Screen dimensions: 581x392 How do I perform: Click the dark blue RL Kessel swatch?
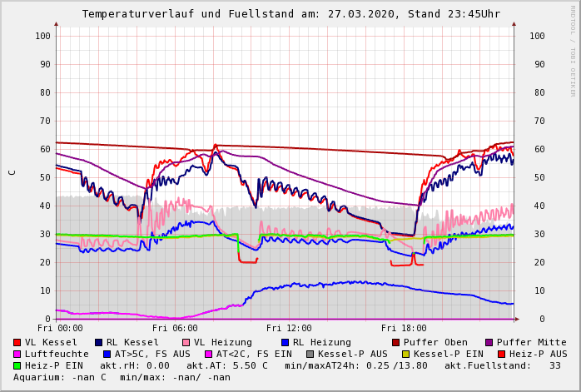click(x=99, y=342)
